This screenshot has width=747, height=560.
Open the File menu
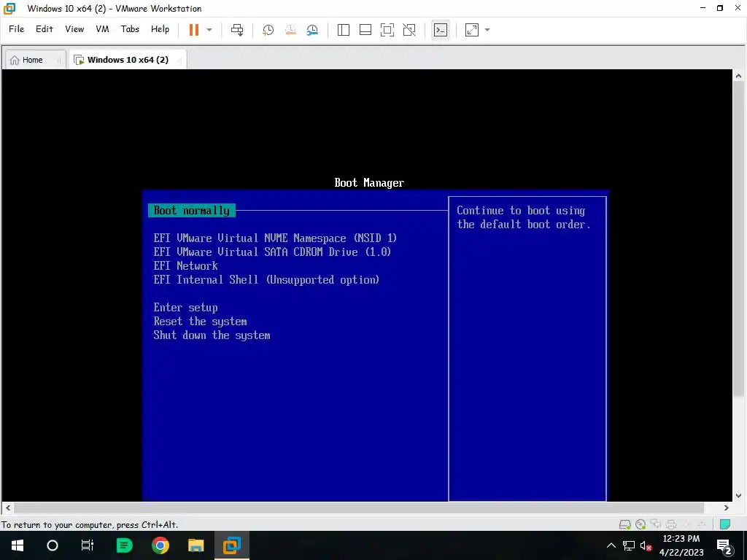pos(16,29)
